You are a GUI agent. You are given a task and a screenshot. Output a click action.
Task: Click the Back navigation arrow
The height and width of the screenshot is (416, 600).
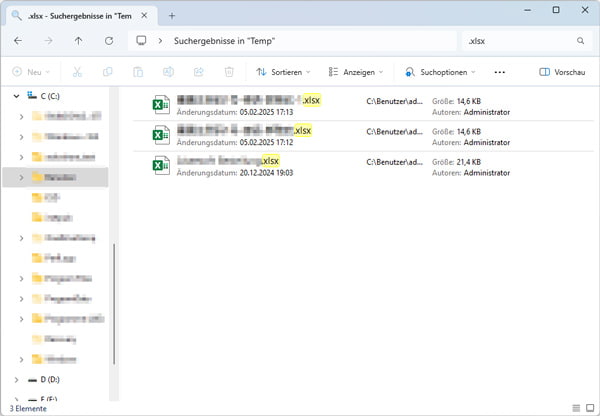[19, 41]
